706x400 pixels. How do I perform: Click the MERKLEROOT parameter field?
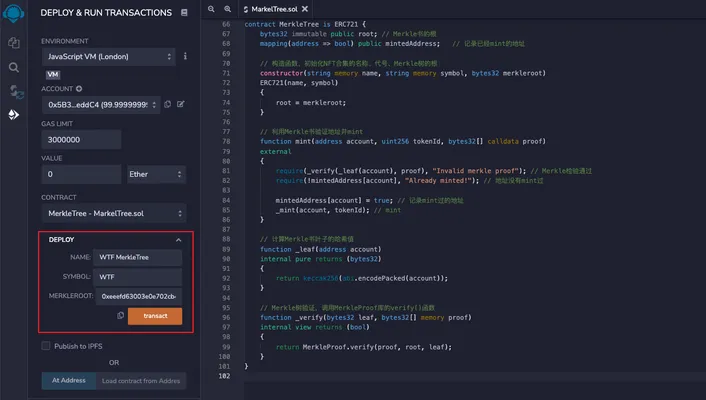(x=139, y=296)
